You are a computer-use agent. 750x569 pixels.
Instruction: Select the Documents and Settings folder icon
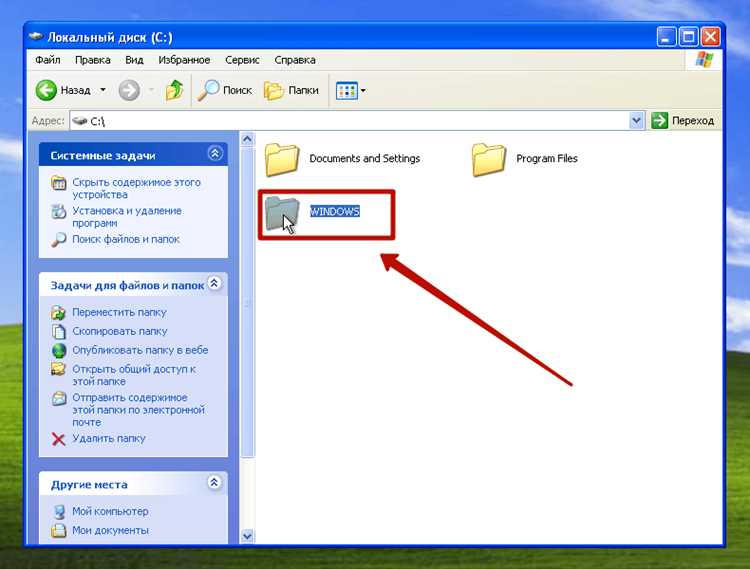point(282,159)
